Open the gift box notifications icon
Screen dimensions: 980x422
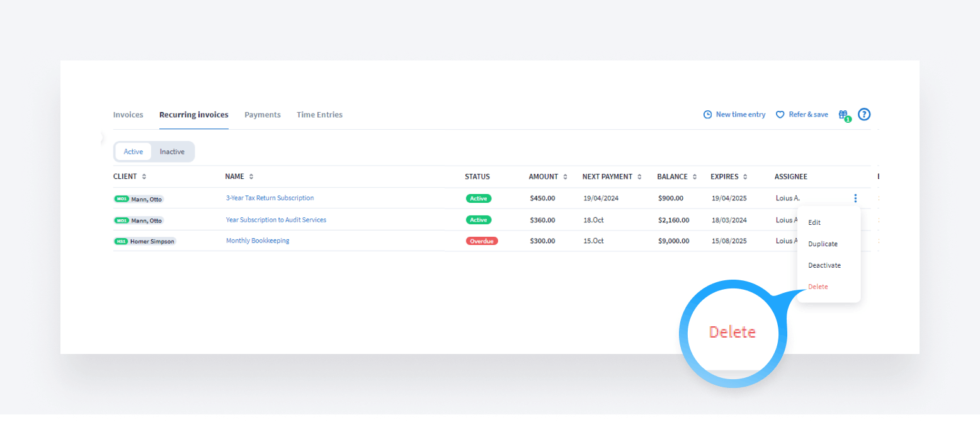(843, 115)
